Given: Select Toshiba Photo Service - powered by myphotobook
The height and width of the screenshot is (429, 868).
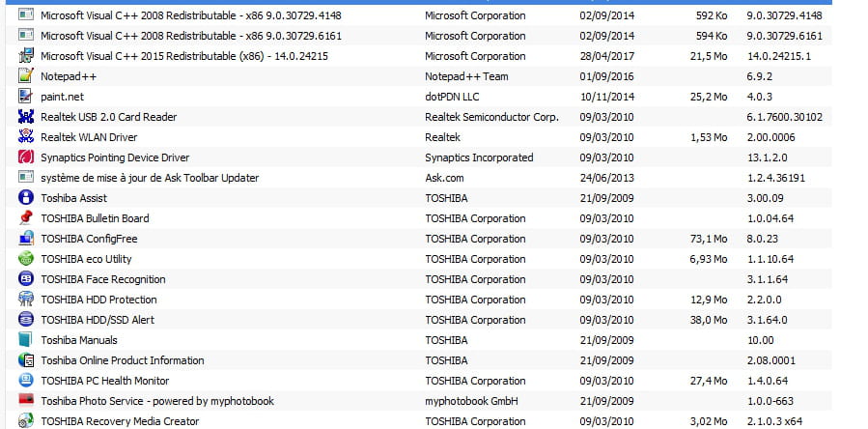Looking at the screenshot, I should click(157, 401).
